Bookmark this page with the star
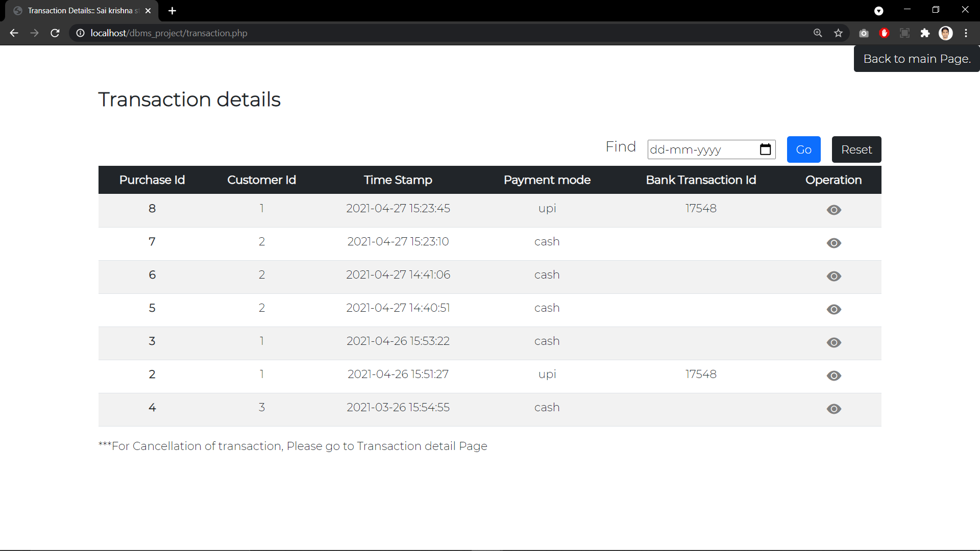This screenshot has height=551, width=980. 838,33
